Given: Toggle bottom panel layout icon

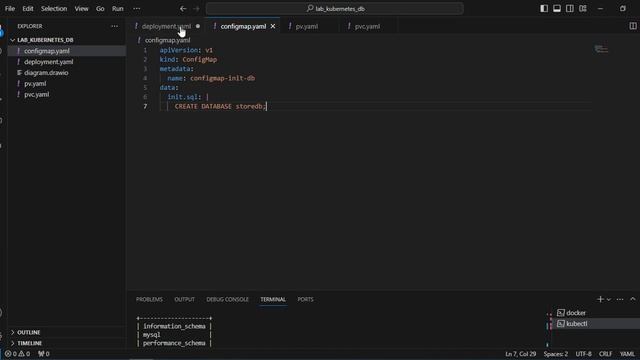Looking at the screenshot, I should click(x=557, y=9).
